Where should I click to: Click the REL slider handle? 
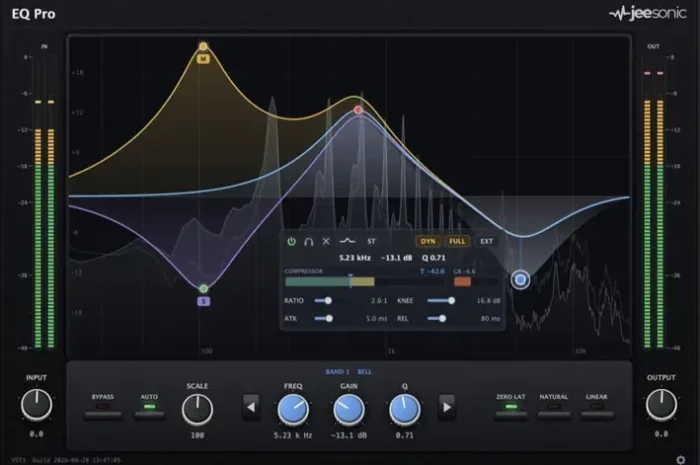point(442,319)
